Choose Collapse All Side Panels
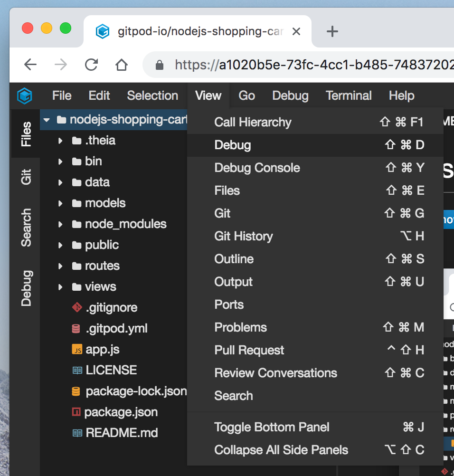The height and width of the screenshot is (476, 454). click(x=281, y=450)
